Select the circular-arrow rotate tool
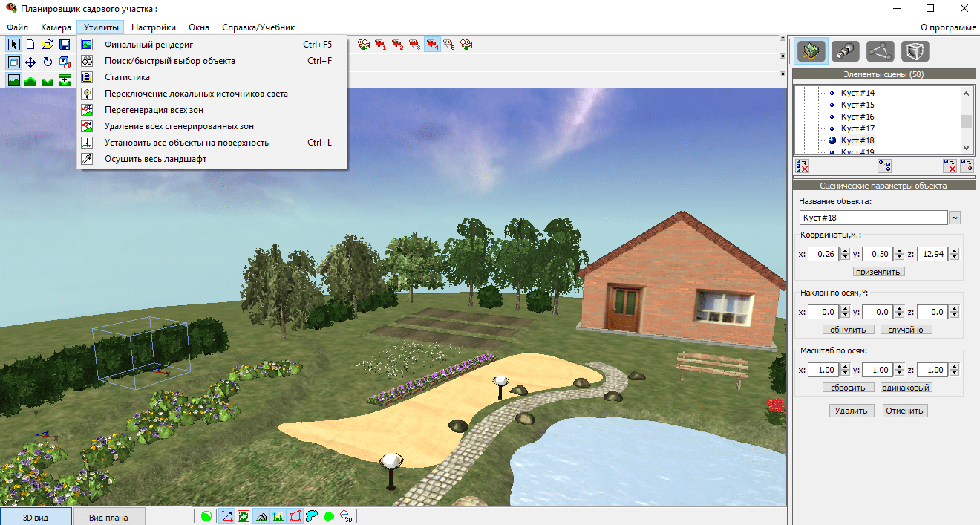 click(x=48, y=62)
